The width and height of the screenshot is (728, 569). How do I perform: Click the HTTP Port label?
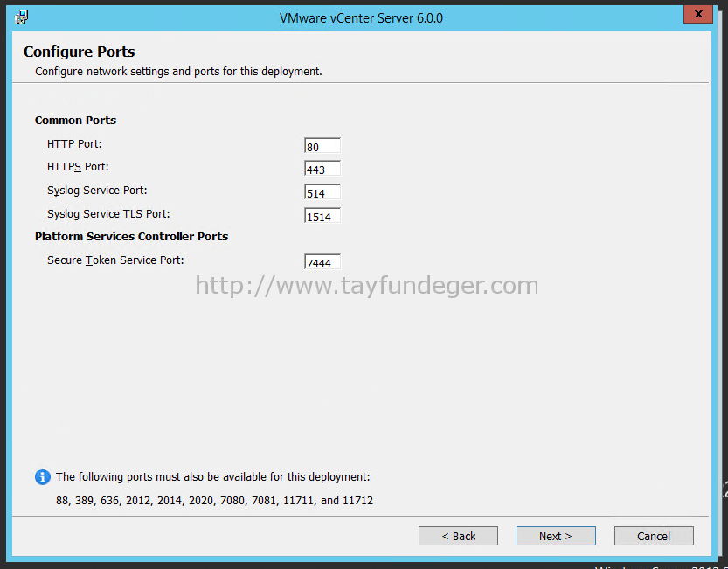click(x=74, y=144)
